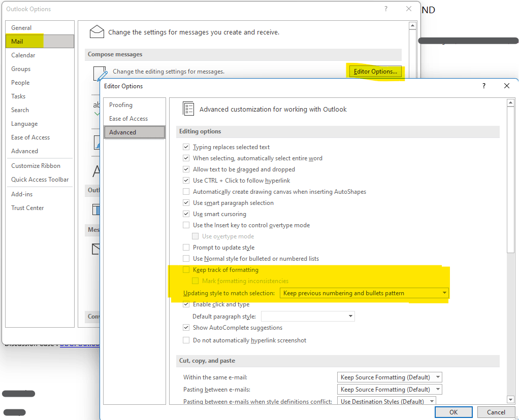Open Trust Center in Outlook Options
The image size is (519, 420).
(x=40, y=208)
